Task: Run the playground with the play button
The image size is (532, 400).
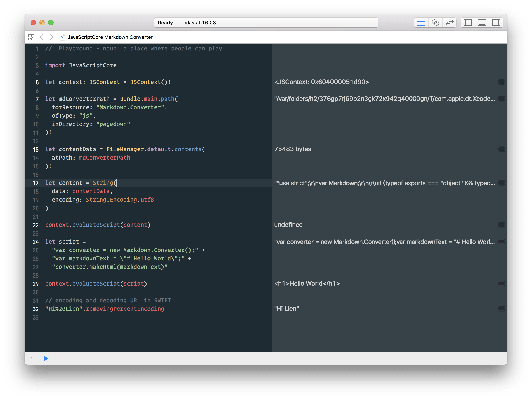Action: 46,358
